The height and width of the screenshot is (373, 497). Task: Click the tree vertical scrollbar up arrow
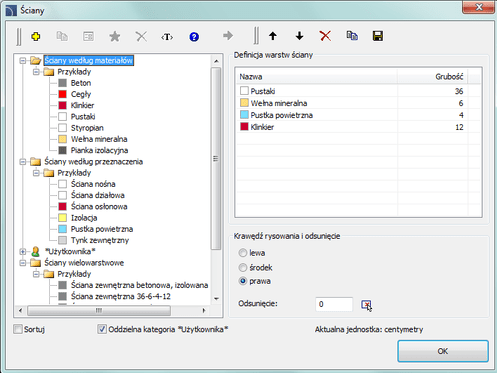[x=216, y=61]
